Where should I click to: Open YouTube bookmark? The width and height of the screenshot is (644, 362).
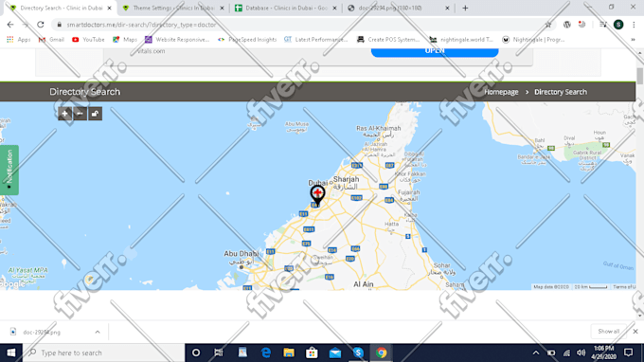(x=88, y=40)
